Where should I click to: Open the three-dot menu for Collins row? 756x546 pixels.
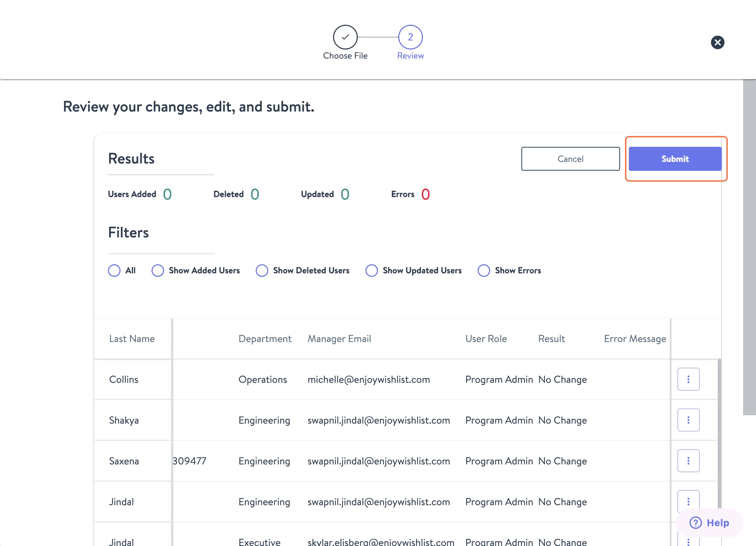688,379
